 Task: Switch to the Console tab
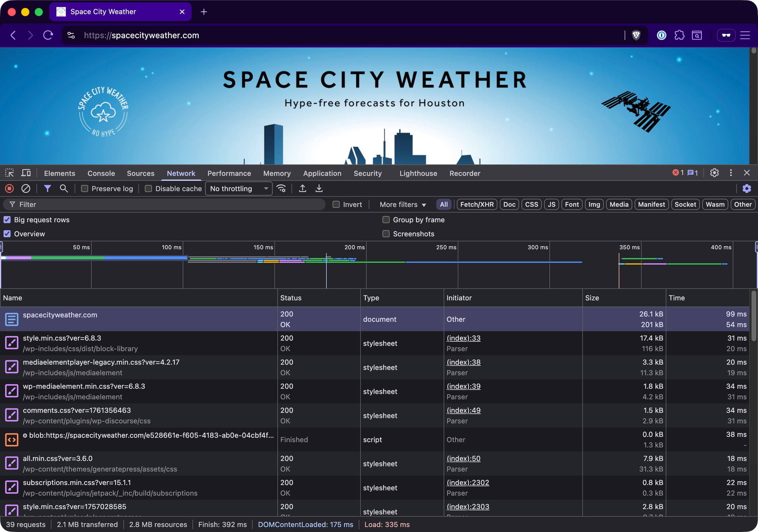pyautogui.click(x=101, y=173)
